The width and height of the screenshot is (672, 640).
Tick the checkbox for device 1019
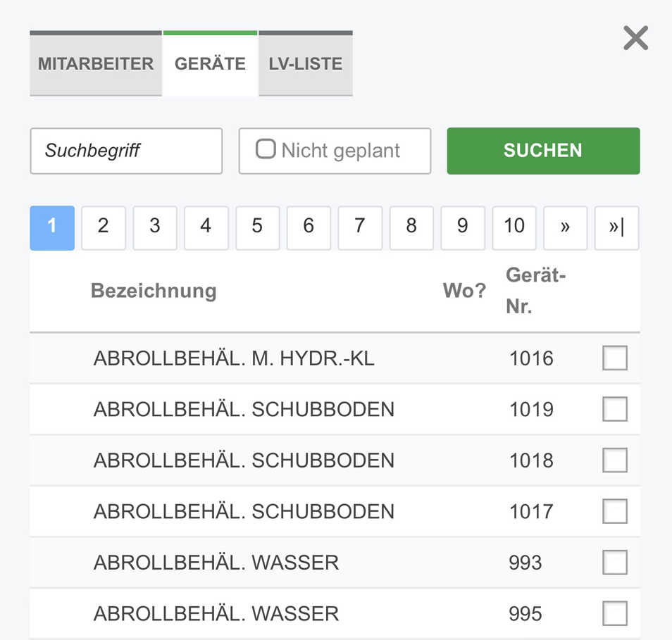point(614,409)
